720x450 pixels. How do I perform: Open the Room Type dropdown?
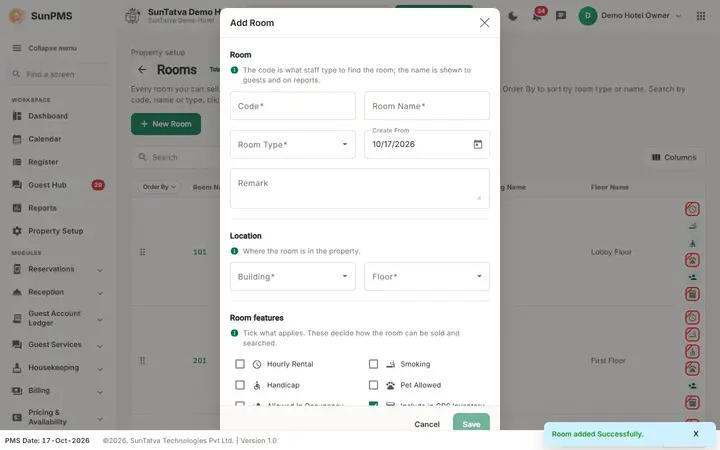tap(292, 144)
